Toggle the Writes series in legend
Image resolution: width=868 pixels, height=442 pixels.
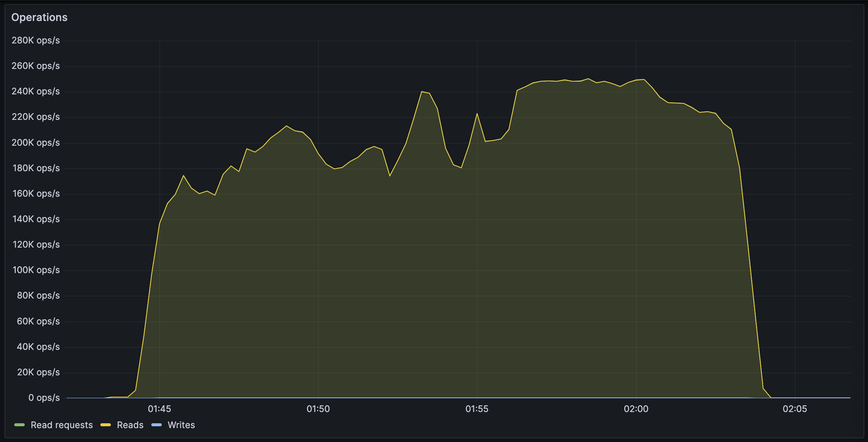tap(181, 425)
